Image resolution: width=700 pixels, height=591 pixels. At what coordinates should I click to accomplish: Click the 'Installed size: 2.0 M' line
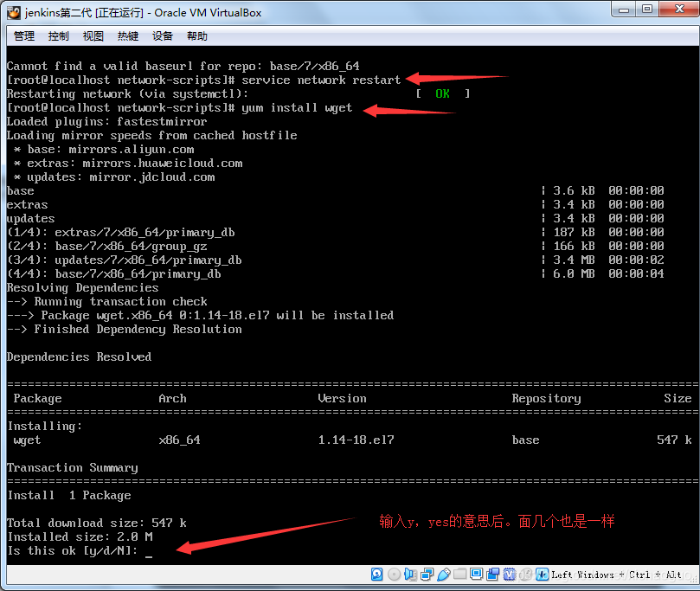(80, 537)
